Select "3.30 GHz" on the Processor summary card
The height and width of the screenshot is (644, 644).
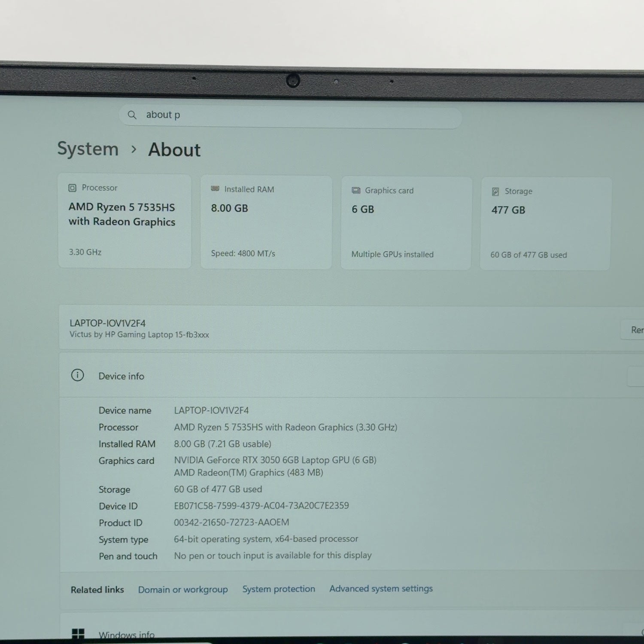(85, 252)
